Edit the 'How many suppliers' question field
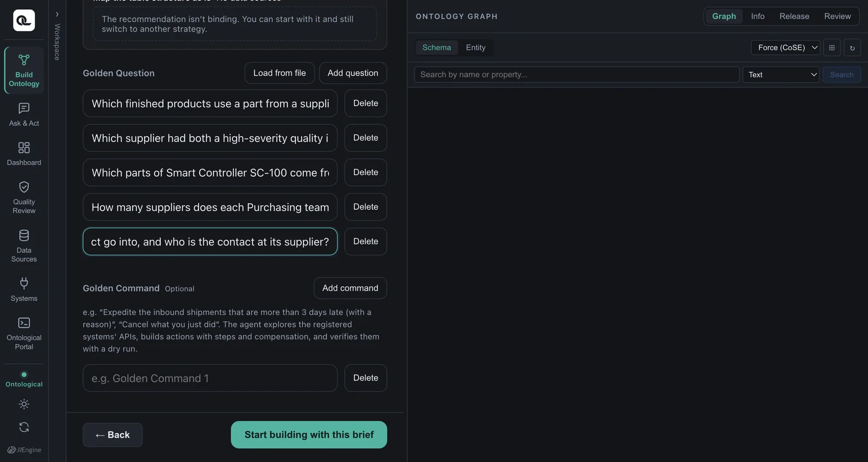Screen dimensions: 868x462 tap(210, 207)
